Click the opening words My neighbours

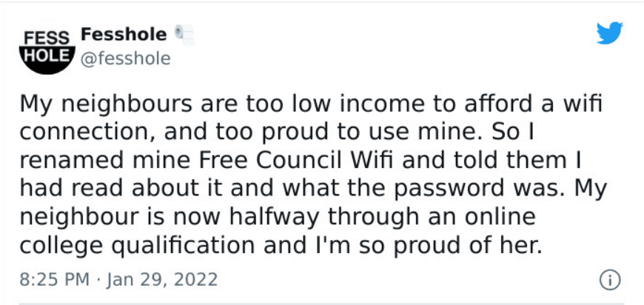(106, 104)
